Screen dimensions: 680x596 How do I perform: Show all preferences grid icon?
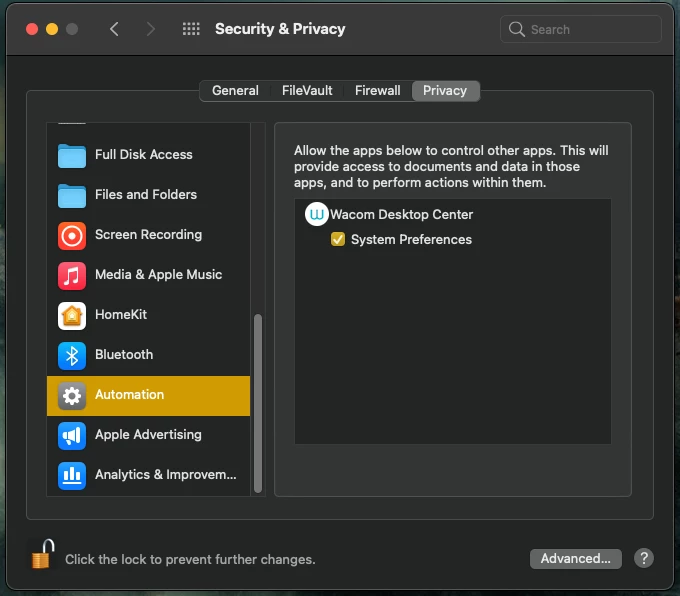[x=191, y=29]
